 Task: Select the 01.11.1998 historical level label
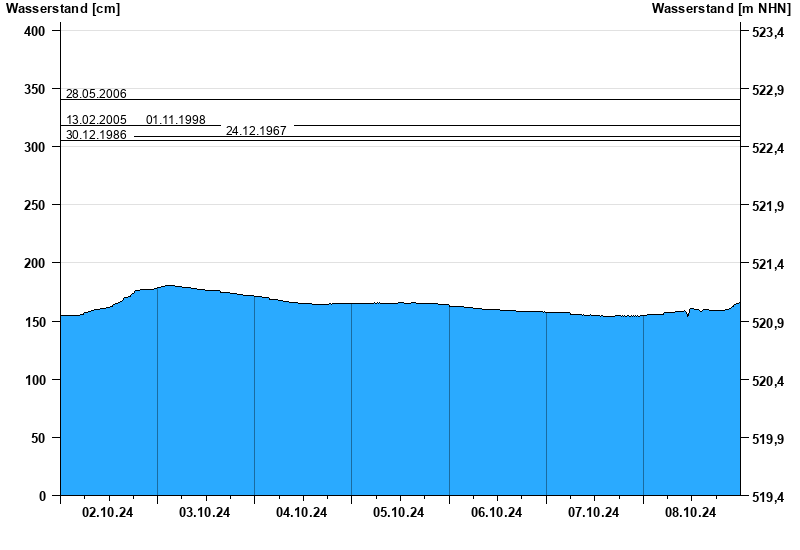pyautogui.click(x=176, y=120)
